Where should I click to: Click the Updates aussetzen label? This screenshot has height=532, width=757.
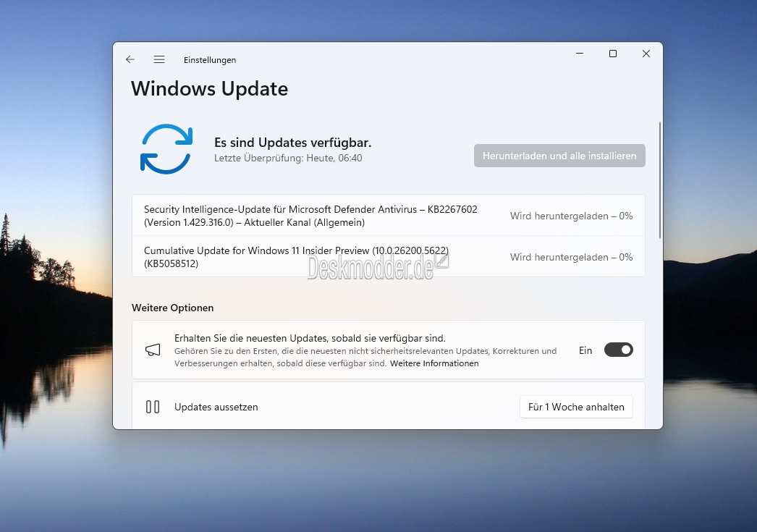tap(216, 407)
